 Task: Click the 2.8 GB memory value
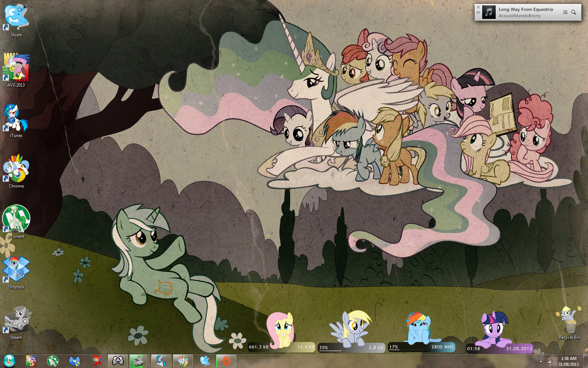point(376,348)
